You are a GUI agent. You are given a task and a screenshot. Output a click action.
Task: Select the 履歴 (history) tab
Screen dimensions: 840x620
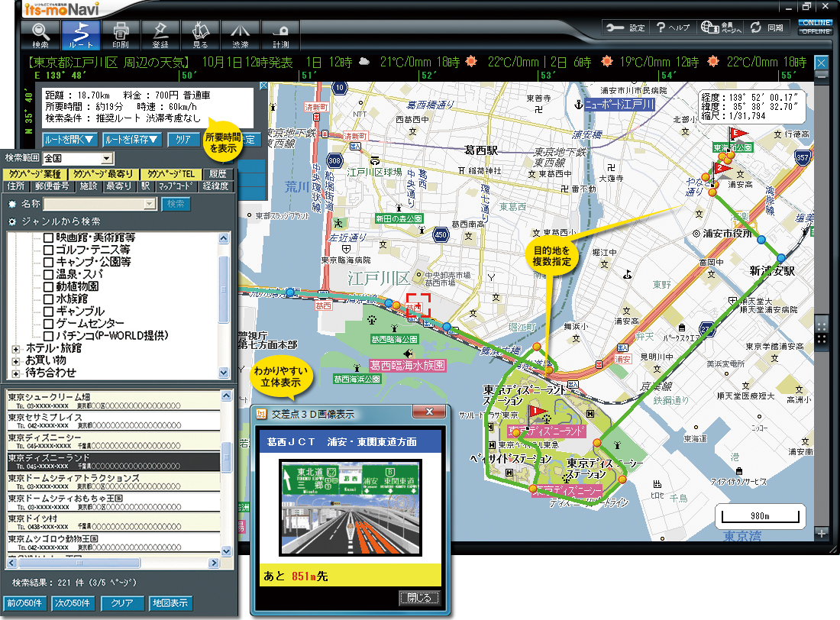point(218,175)
